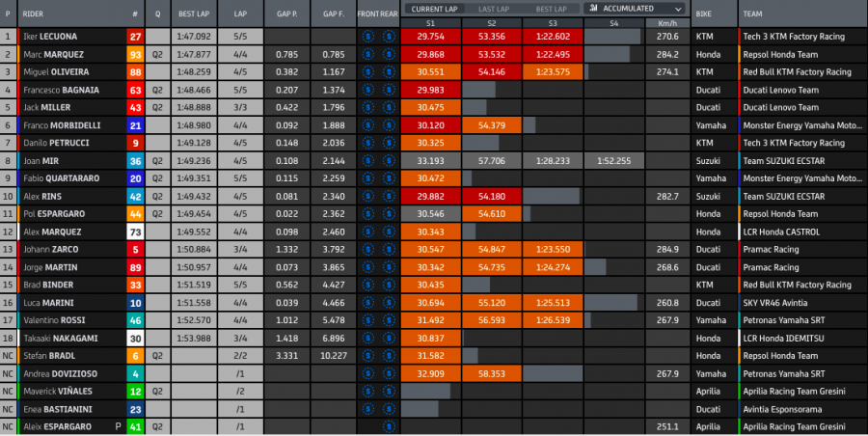
Task: Click Aleix Espargaro's rear tyre icon
Action: (389, 425)
